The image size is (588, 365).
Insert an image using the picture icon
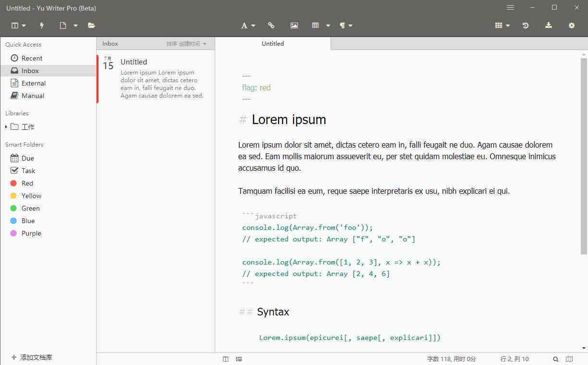tap(294, 25)
